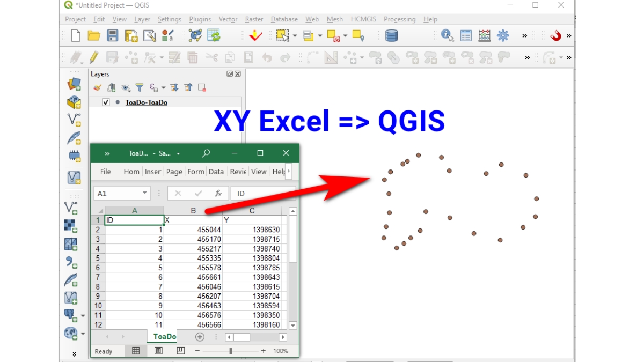
Task: Click Add Delimited Text Layer comma icon
Action: point(71,262)
